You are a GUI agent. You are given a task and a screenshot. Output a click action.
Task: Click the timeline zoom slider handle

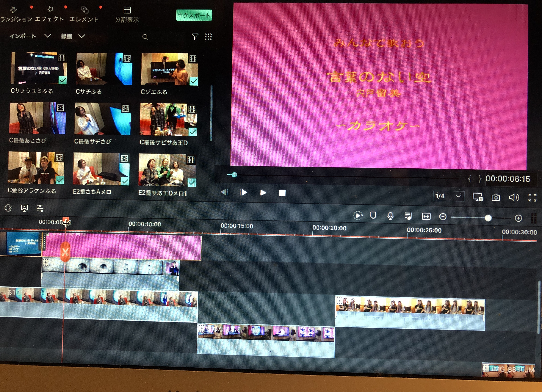[488, 218]
